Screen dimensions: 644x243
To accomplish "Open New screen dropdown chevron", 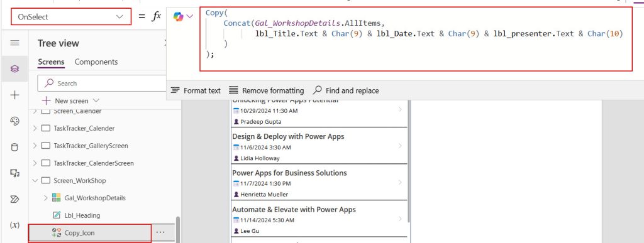I will 96,100.
